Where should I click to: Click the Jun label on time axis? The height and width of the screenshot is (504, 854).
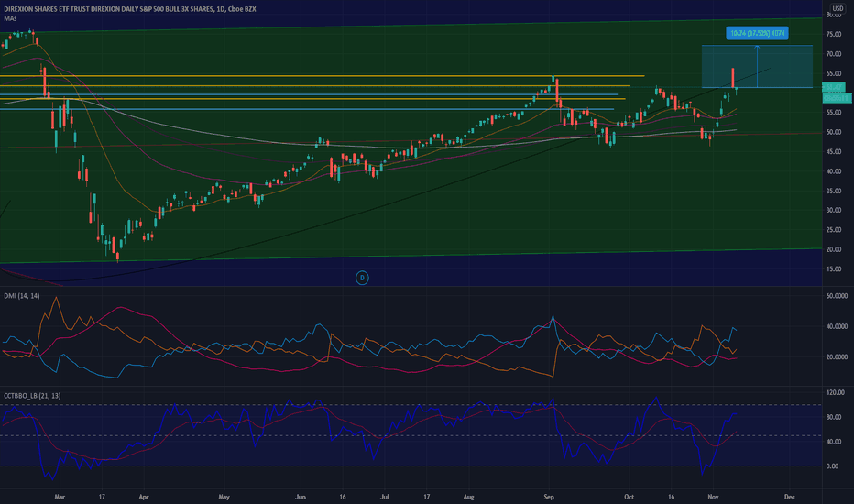pyautogui.click(x=301, y=497)
